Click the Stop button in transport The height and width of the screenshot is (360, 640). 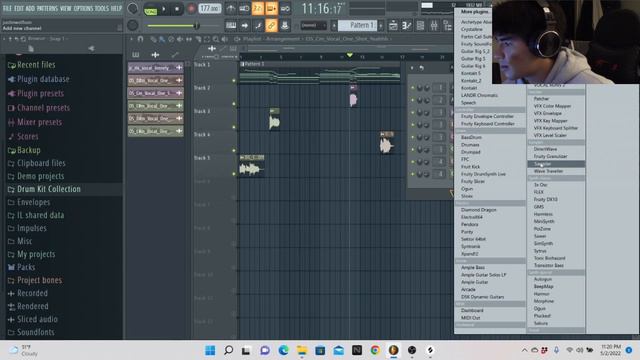pyautogui.click(x=177, y=9)
